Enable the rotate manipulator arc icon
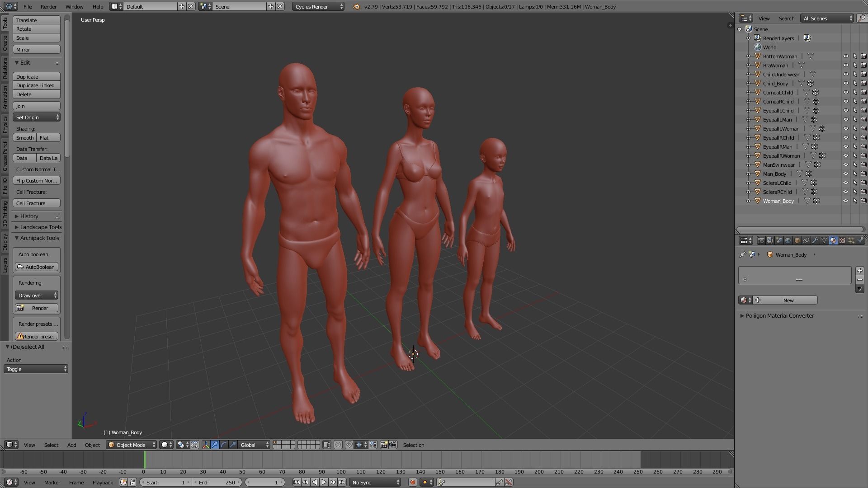The image size is (868, 488). coord(224,445)
